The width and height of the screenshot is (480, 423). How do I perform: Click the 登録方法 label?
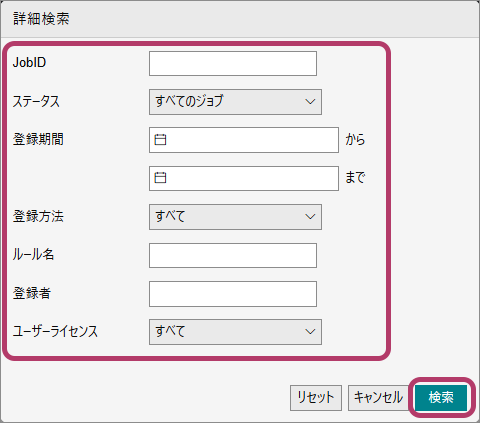(x=38, y=216)
